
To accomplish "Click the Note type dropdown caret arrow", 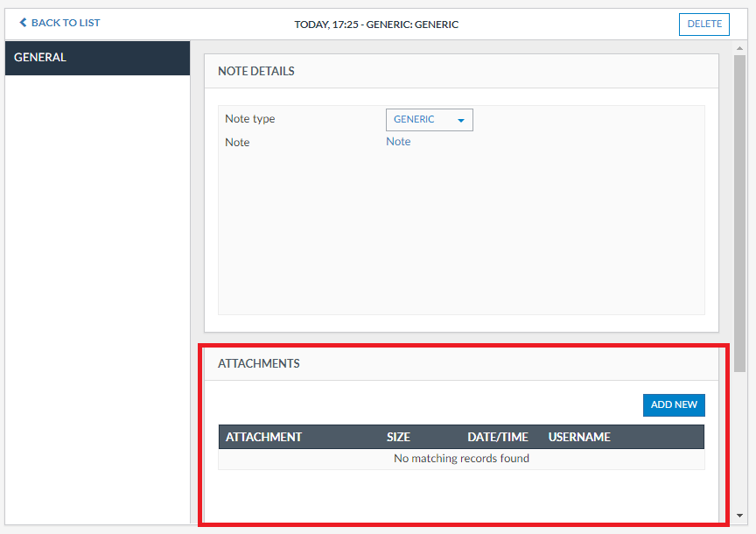I will pos(461,121).
